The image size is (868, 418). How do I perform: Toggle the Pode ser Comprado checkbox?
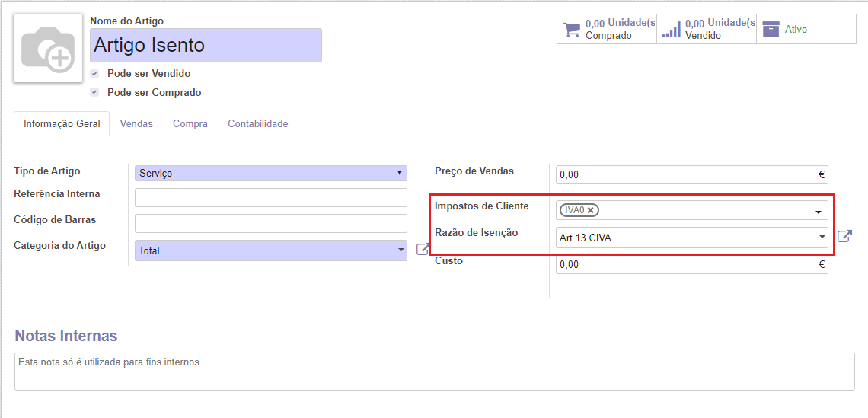(94, 92)
